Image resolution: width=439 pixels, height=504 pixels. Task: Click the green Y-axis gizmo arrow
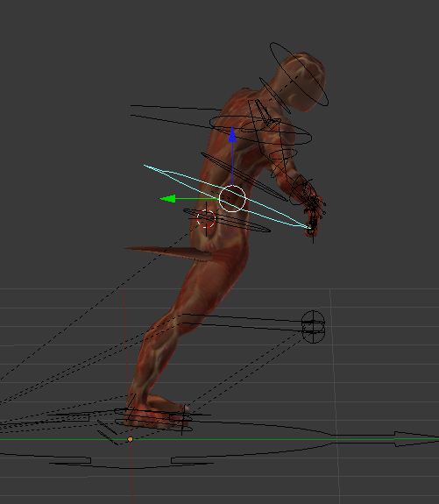tap(167, 199)
